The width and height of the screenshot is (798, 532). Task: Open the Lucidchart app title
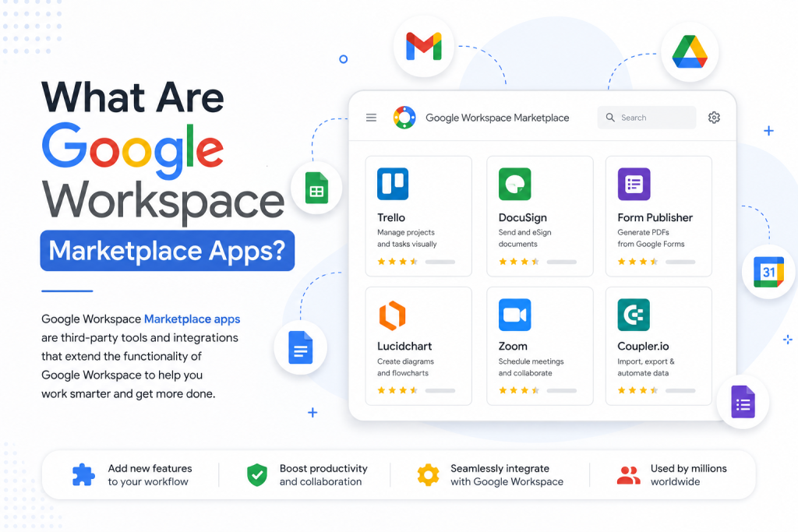point(404,347)
